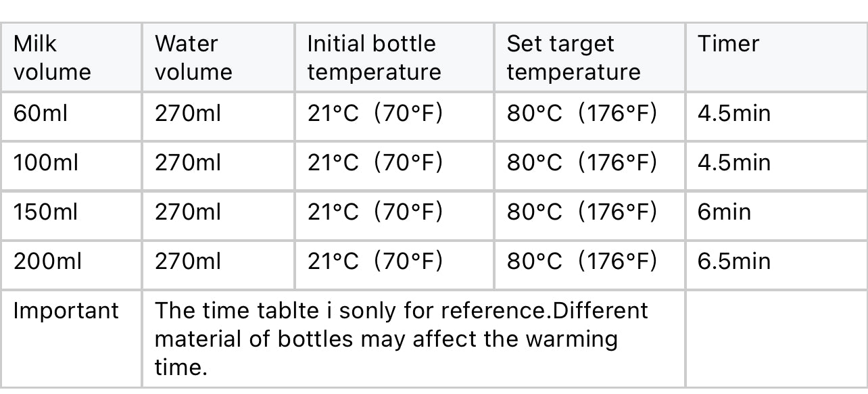Screen dimensions: 868x394
Task: Click the "Timer" column header
Action: coord(728,44)
